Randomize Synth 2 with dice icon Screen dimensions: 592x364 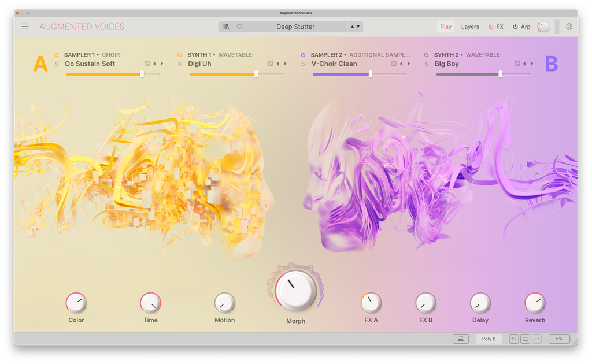click(517, 64)
